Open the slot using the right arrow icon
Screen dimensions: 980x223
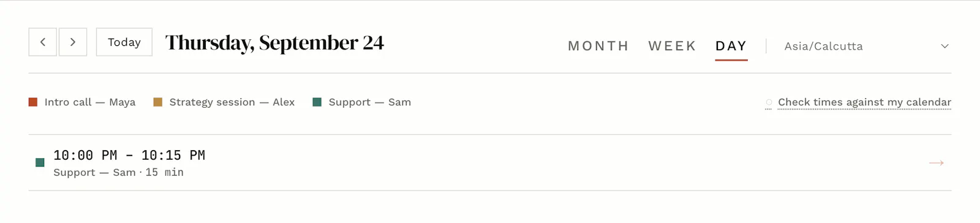click(x=937, y=163)
